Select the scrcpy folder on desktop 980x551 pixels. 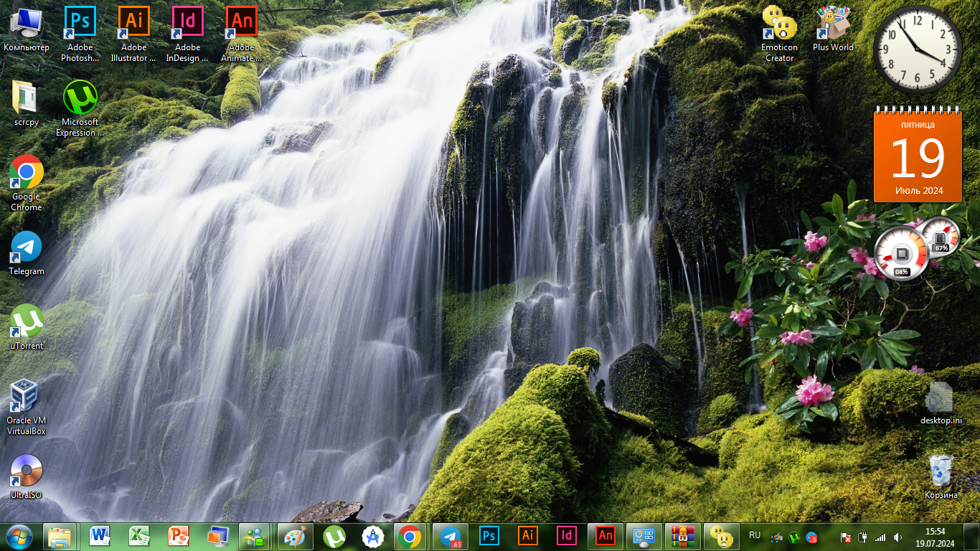(26, 98)
